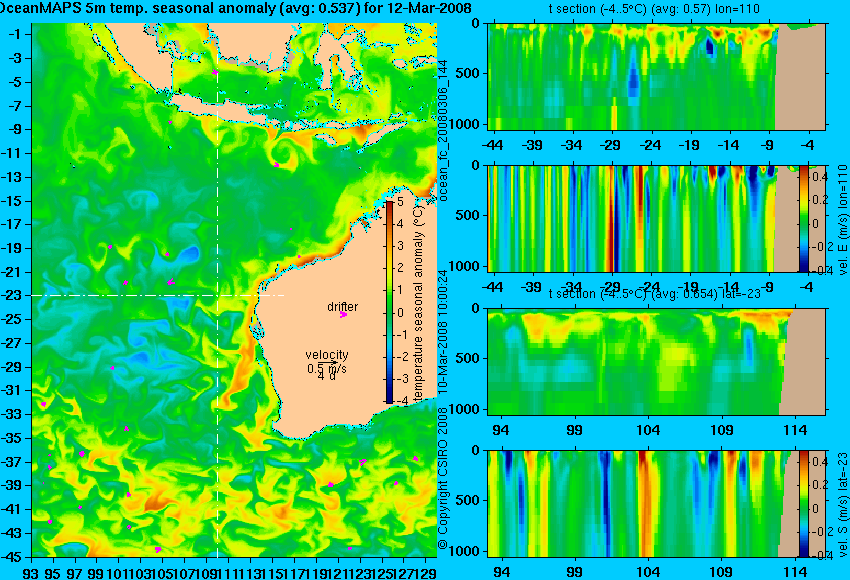Click the 'velocity' legend label
The height and width of the screenshot is (580, 850).
(x=327, y=355)
